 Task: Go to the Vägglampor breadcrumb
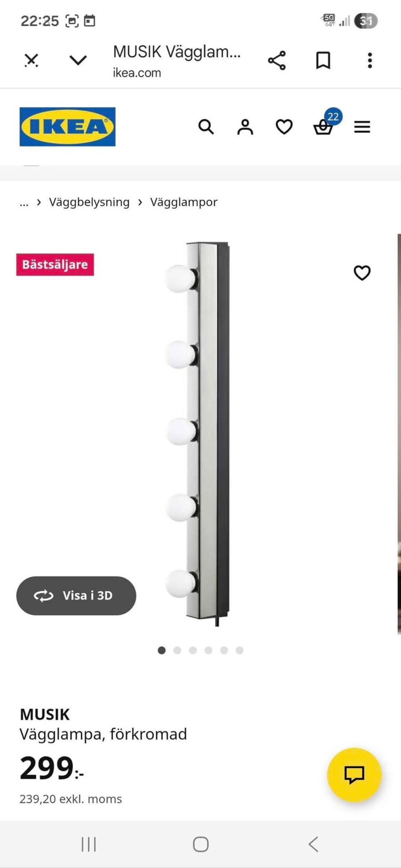tap(184, 202)
